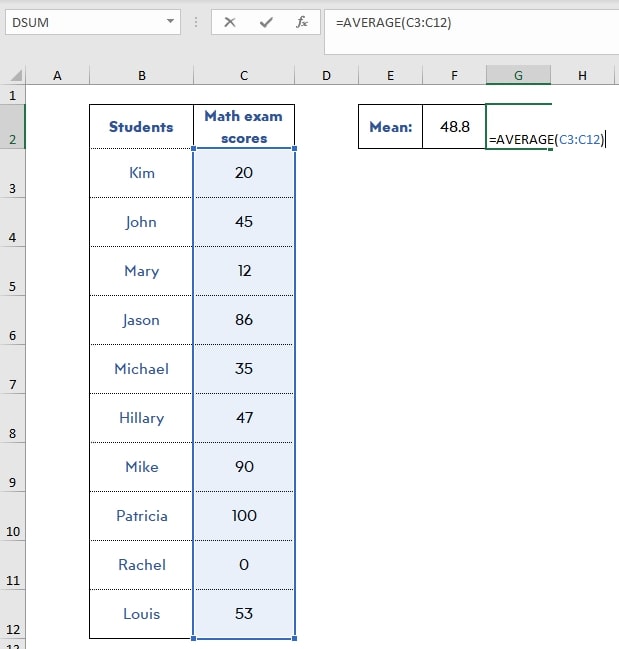Click Jason's score of 86

244,320
